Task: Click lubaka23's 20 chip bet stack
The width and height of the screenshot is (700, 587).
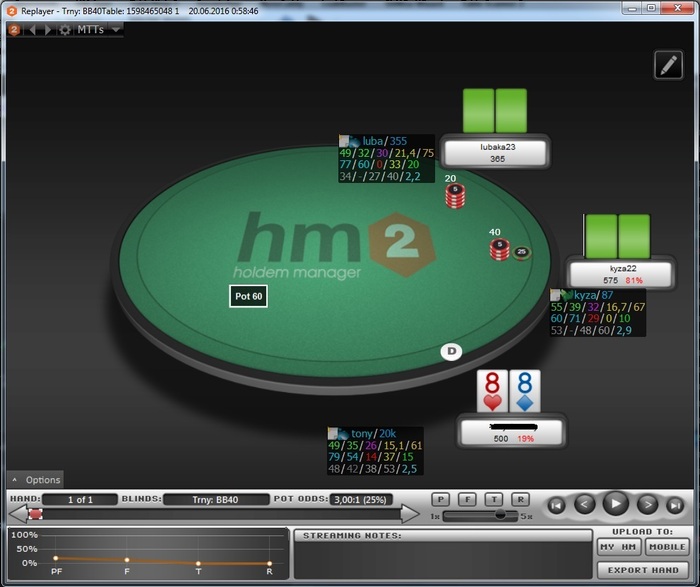Action: [455, 196]
